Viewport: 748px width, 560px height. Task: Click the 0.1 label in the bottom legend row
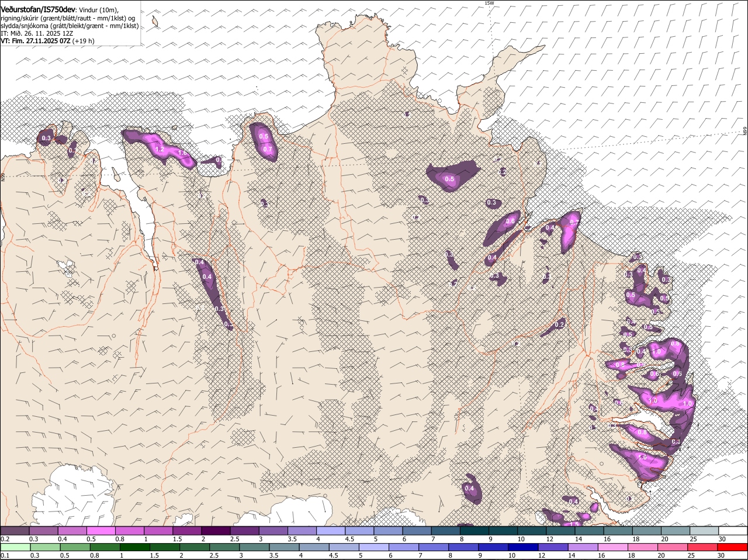[5, 555]
